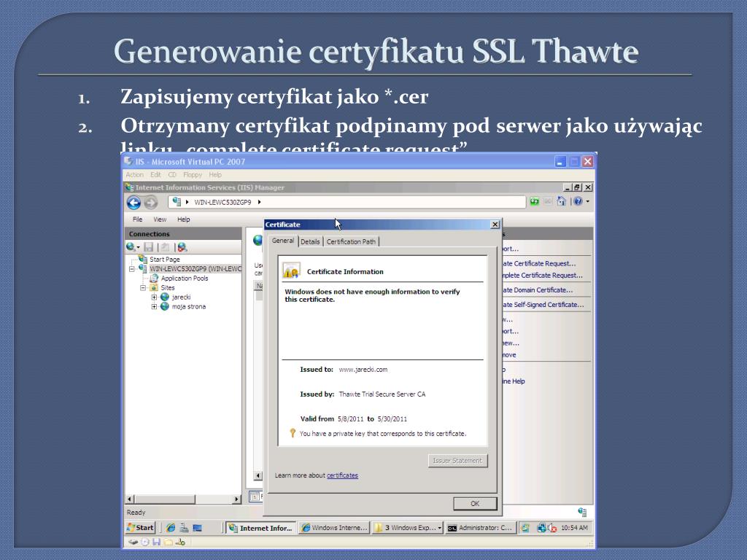
Task: Click the Virtual PC hard disk status icon
Action: pos(133,542)
